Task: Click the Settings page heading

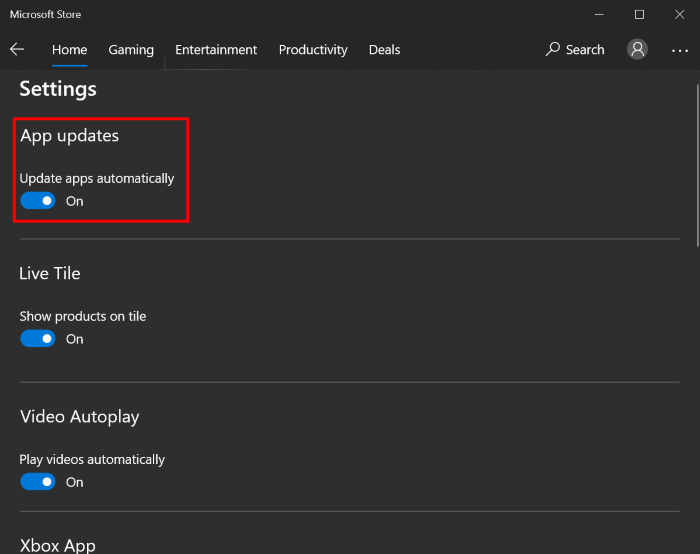Action: 58,89
